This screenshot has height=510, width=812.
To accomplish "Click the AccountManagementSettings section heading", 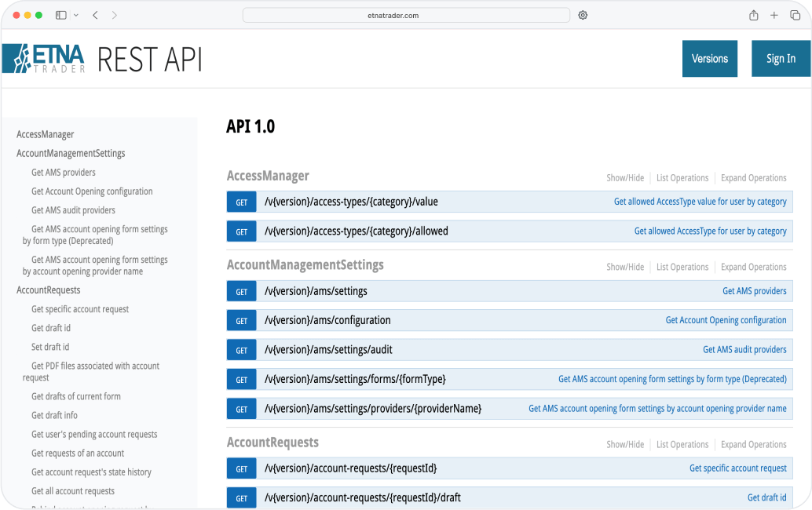I will [x=305, y=265].
